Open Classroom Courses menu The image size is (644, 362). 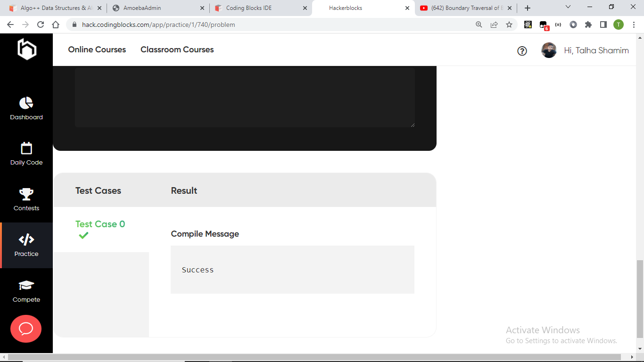177,49
